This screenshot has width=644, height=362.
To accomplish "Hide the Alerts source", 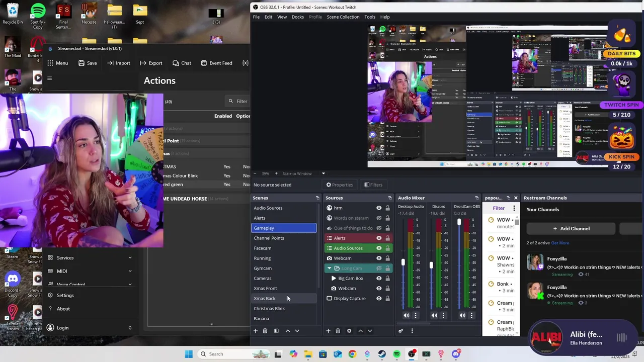I will pos(379,238).
